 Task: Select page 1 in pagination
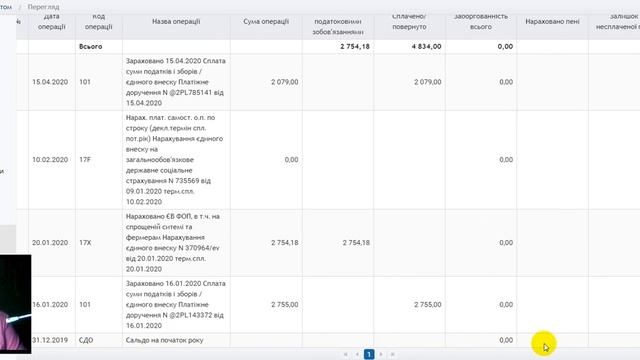(369, 354)
